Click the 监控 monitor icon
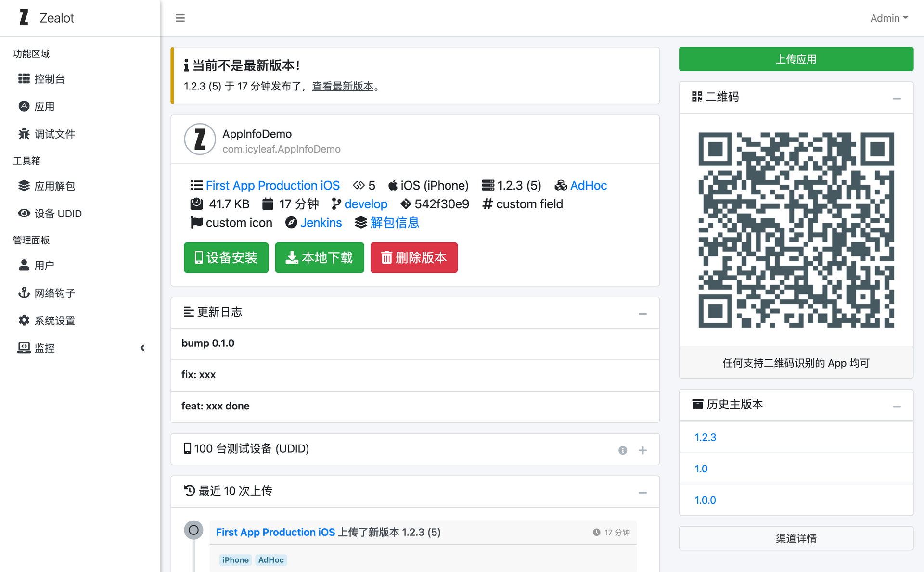This screenshot has height=572, width=924. click(x=24, y=347)
